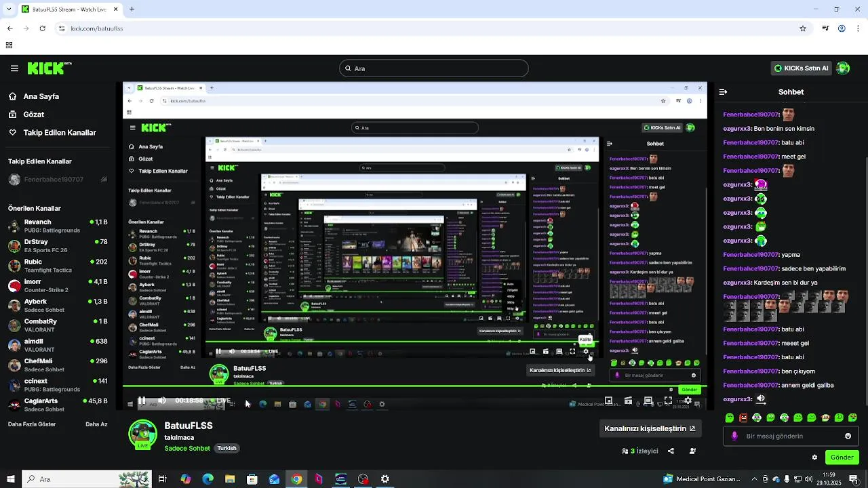
Task: Open Ayberk recommended channel
Action: point(58,306)
